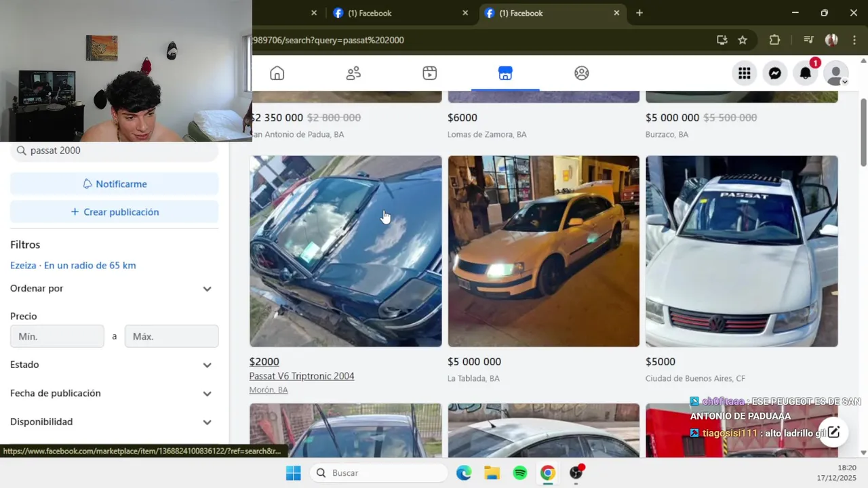Viewport: 868px width, 488px height.
Task: Open File Explorer from the taskbar
Action: pos(492,472)
